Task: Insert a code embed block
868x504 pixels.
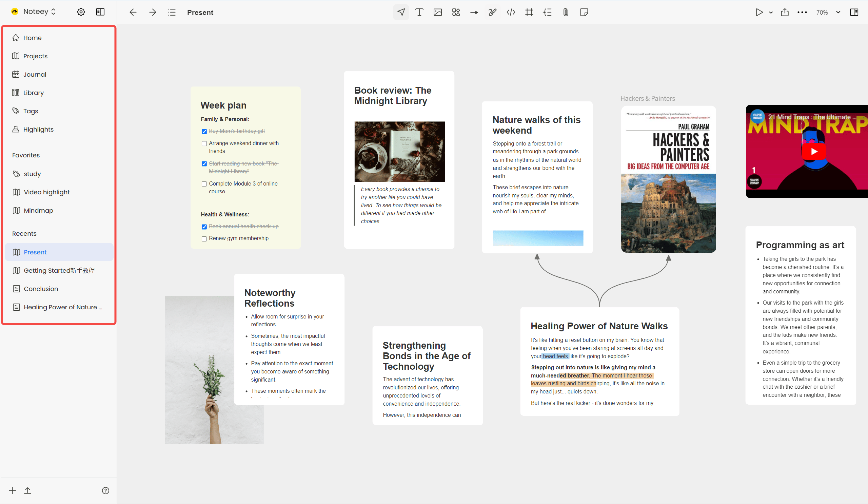Action: [x=511, y=13]
